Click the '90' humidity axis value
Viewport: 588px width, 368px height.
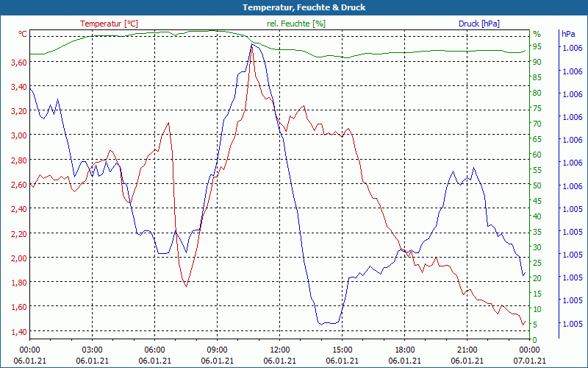tap(537, 62)
